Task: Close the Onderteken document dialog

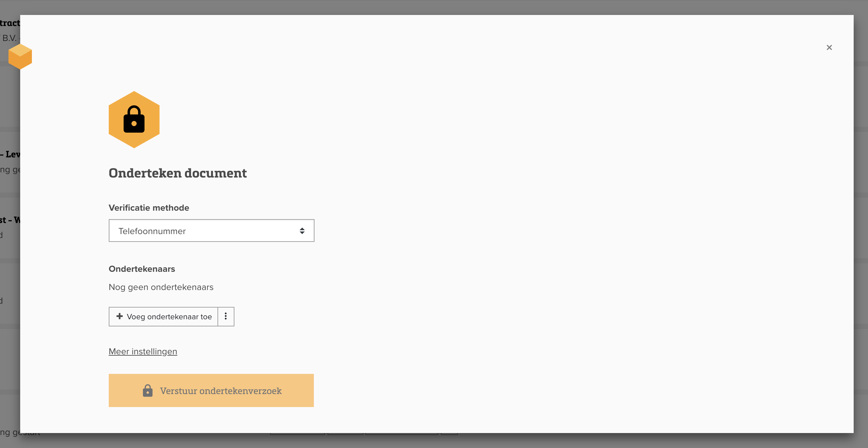Action: point(829,47)
